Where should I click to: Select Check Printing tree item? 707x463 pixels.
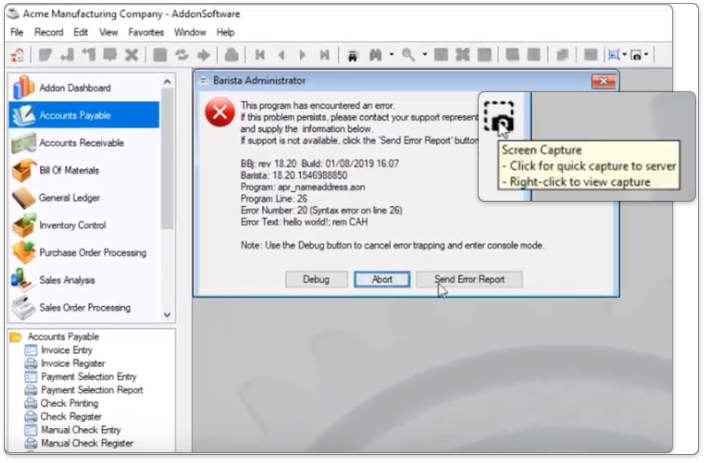click(69, 403)
